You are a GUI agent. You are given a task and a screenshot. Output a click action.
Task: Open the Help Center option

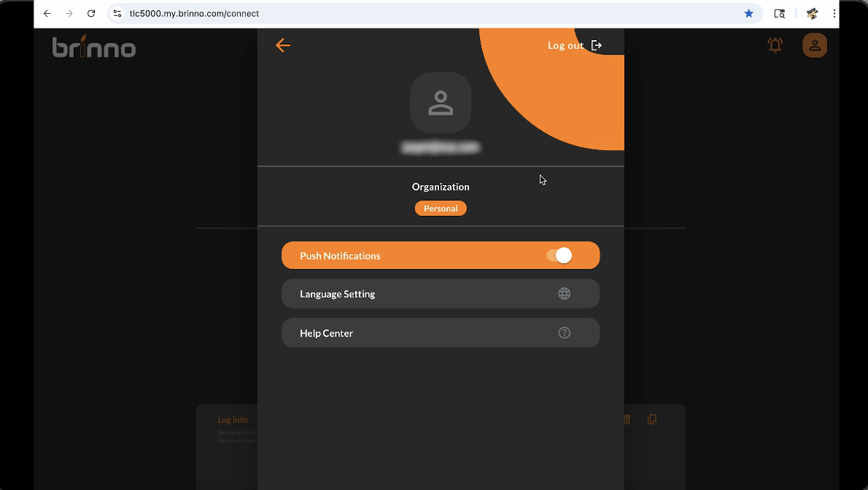[x=440, y=332]
